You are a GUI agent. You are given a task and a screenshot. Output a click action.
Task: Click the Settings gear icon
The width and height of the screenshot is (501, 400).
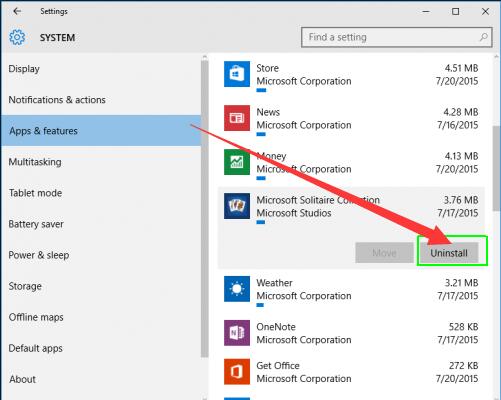tap(17, 37)
